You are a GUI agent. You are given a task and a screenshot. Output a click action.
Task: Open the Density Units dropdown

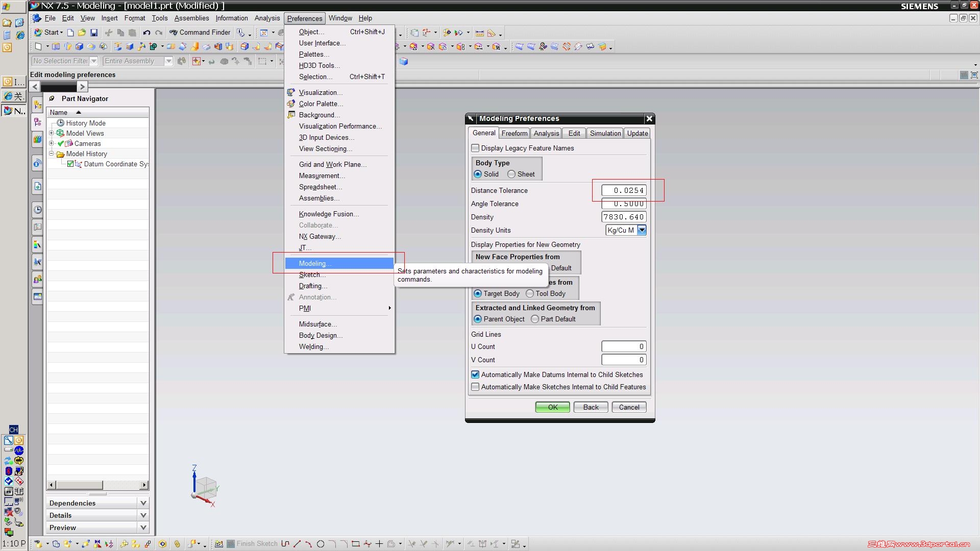pos(642,230)
